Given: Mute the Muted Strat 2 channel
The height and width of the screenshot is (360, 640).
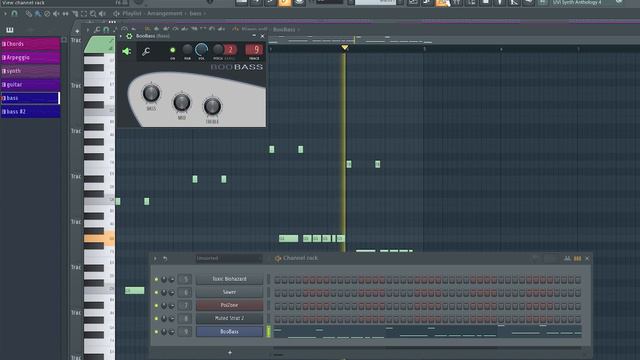Looking at the screenshot, I should point(156,319).
